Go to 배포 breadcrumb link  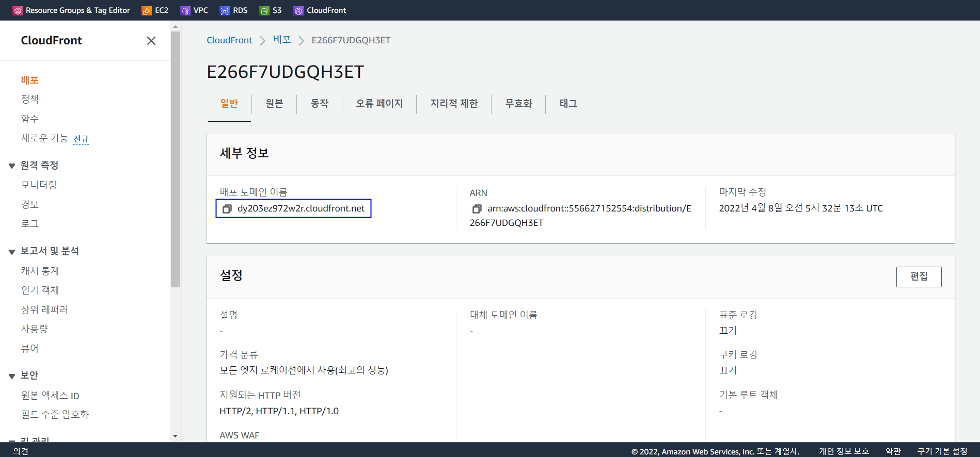pyautogui.click(x=282, y=40)
